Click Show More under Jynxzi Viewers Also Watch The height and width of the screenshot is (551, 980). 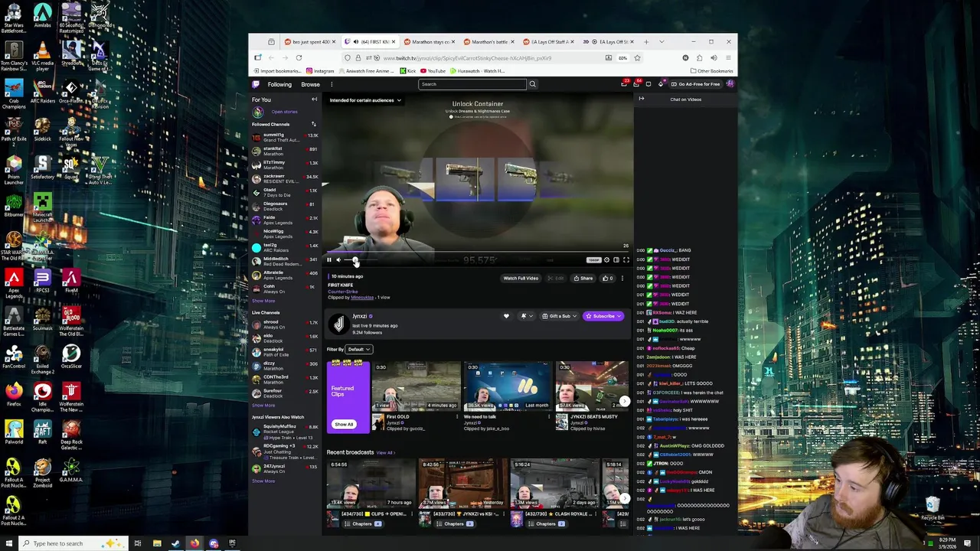pos(263,481)
